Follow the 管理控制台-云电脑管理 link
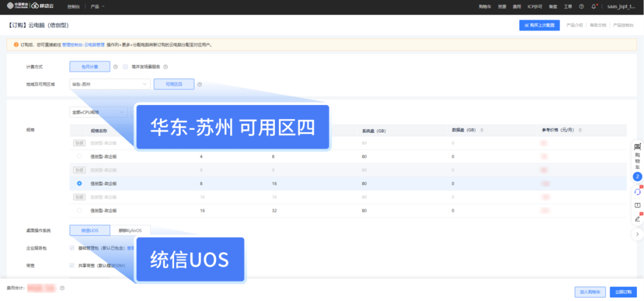644x301 pixels. tap(83, 45)
